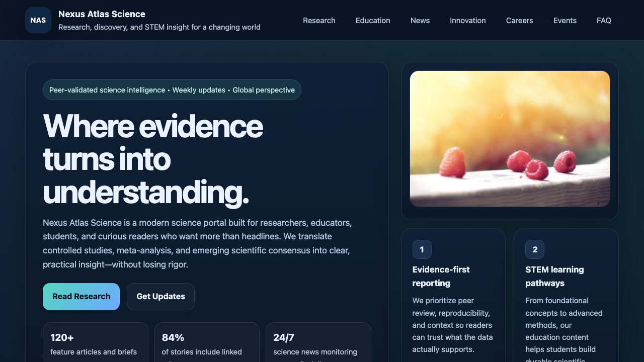
Task: Click the number 1 badge
Action: [422, 249]
